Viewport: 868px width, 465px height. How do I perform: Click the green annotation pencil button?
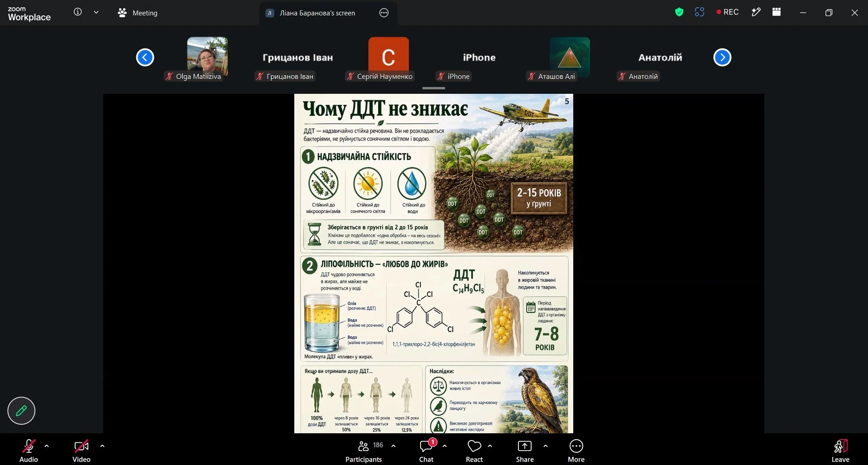[21, 411]
